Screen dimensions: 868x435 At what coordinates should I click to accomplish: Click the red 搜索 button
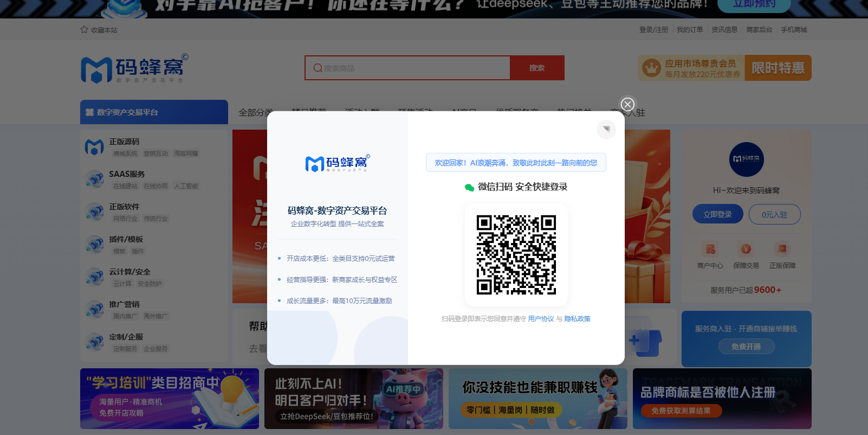(x=537, y=68)
